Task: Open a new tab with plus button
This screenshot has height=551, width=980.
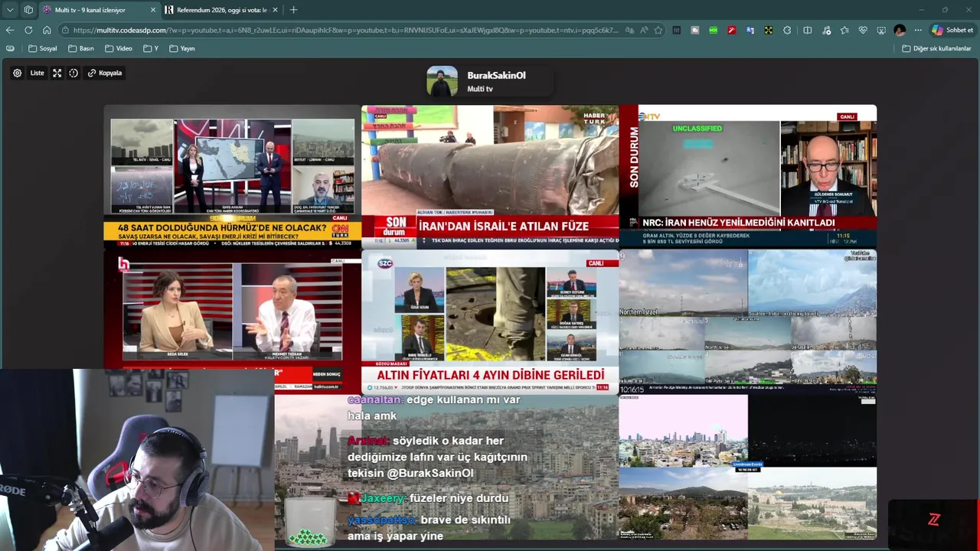Action: coord(293,10)
